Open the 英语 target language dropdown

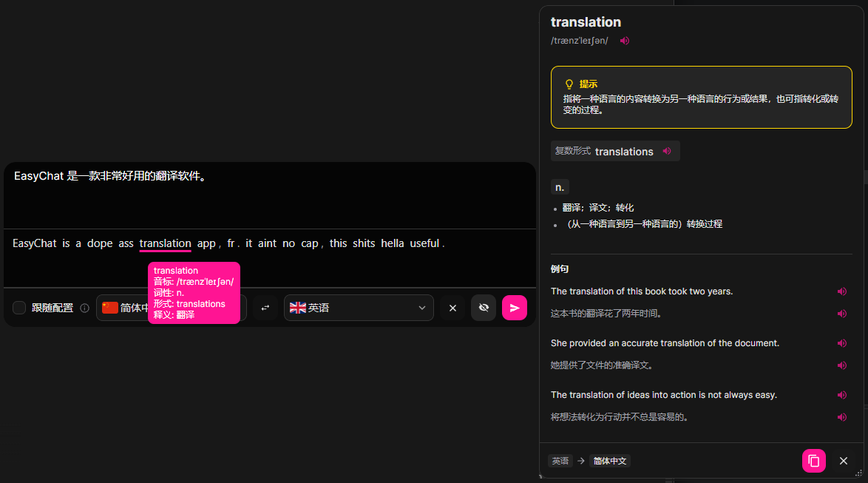pos(359,308)
